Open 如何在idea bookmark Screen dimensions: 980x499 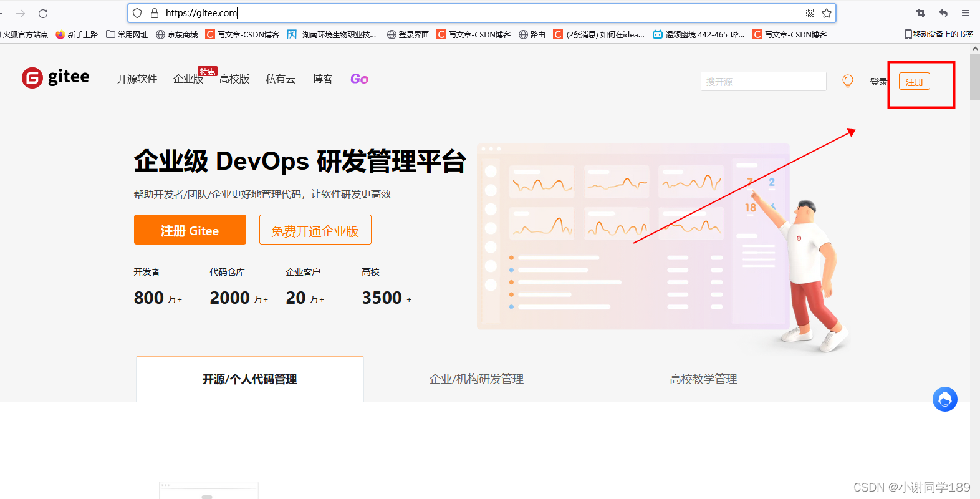point(599,34)
